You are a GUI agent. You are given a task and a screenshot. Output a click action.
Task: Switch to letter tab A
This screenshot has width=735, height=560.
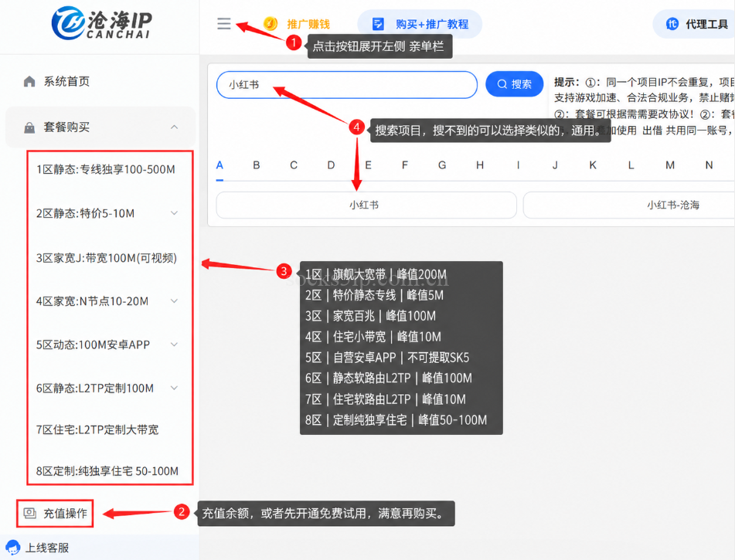coord(219,165)
